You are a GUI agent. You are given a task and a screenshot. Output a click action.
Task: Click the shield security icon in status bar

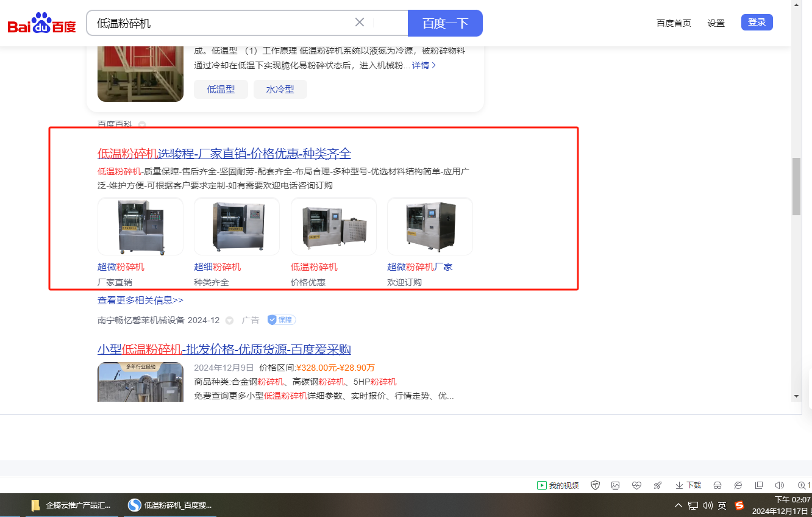(596, 485)
